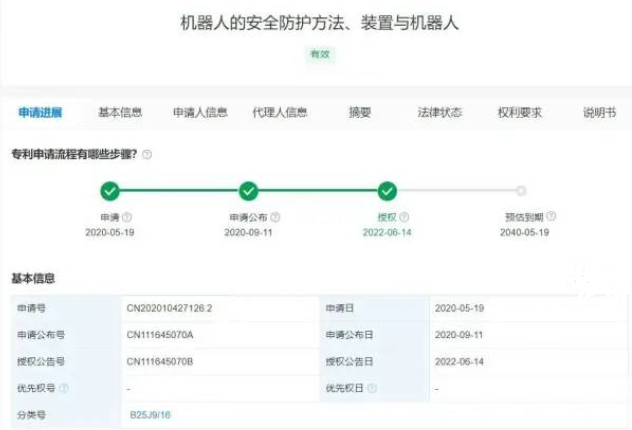
Task: Click help icon beside 专利申请流程有哪些步骤
Action: click(x=147, y=155)
